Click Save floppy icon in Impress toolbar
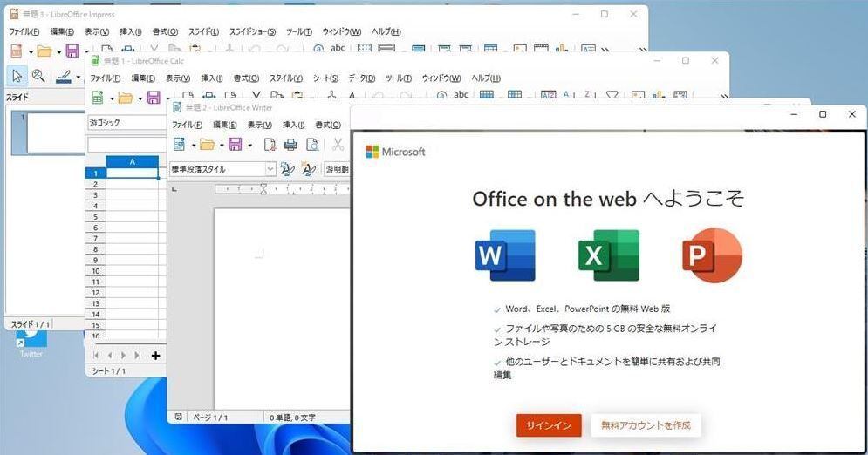 point(72,51)
